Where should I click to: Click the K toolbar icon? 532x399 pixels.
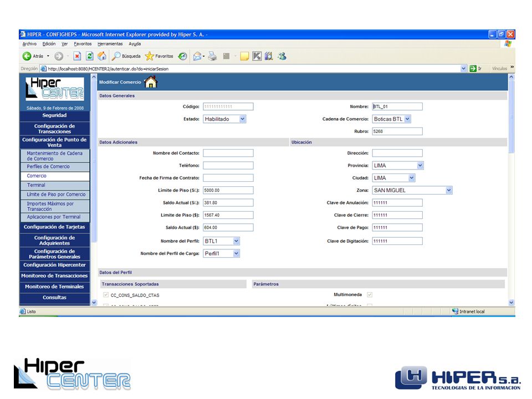click(x=257, y=56)
